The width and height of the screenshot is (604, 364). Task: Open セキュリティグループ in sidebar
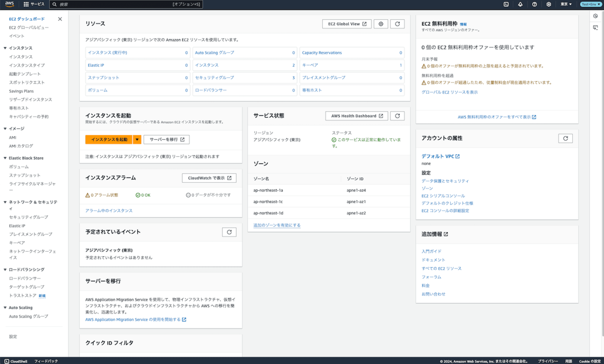[29, 217]
